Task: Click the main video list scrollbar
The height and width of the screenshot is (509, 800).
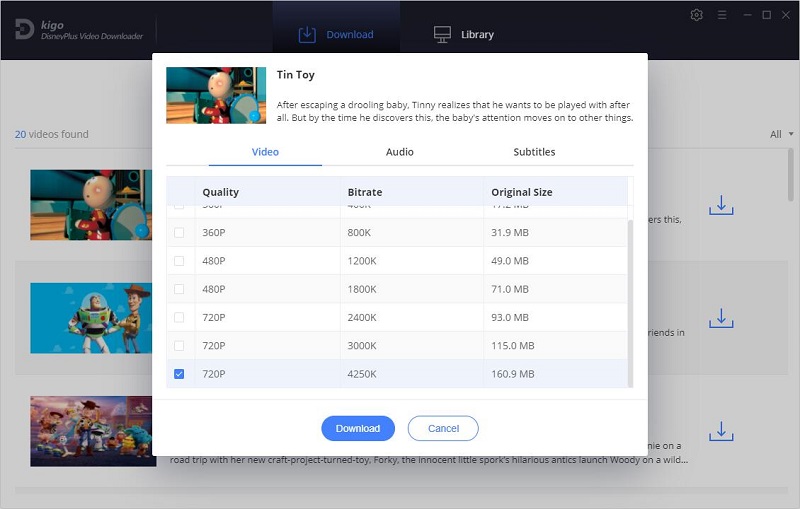Action: 790,173
